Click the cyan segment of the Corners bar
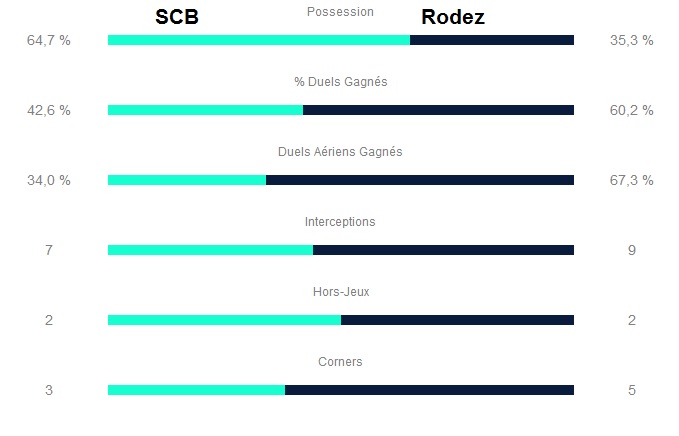 (196, 390)
